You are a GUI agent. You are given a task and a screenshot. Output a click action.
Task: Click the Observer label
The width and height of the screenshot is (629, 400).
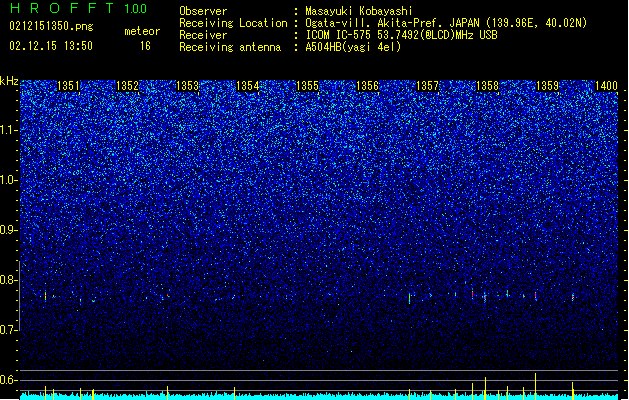click(203, 11)
